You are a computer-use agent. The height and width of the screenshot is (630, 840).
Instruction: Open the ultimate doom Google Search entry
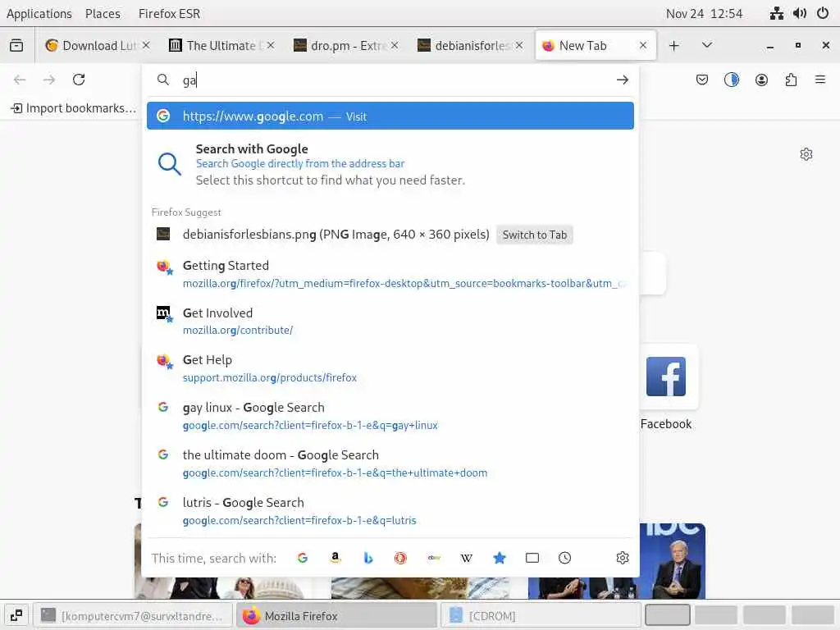coord(390,463)
